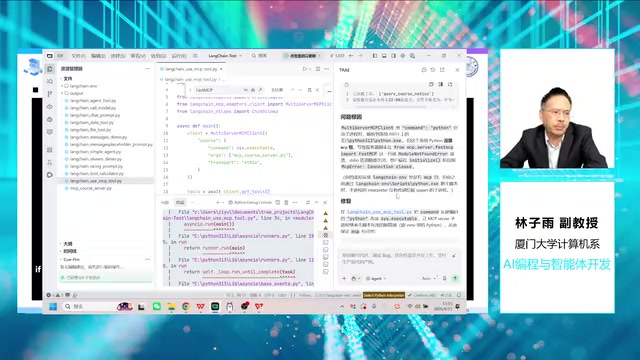
Task: Open the 编辑(E) menu
Action: (x=98, y=56)
